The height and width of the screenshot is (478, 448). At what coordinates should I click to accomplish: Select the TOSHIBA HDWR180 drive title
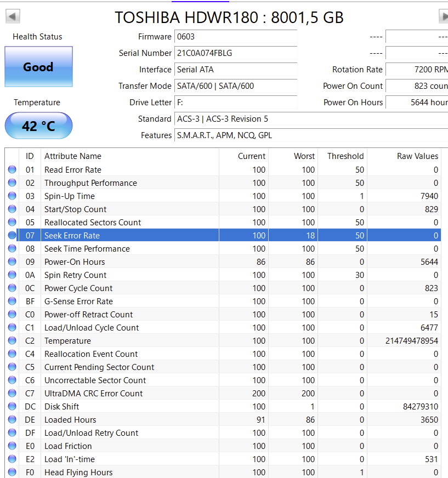click(x=229, y=18)
